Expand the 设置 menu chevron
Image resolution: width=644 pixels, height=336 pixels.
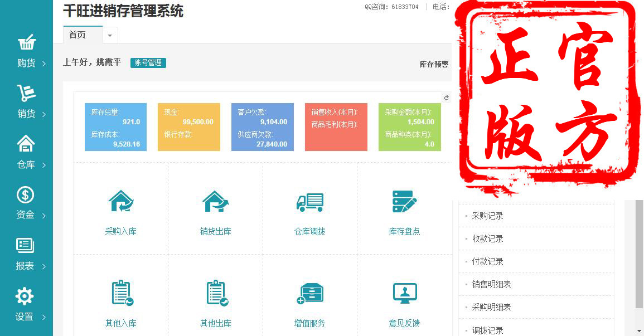tap(44, 317)
